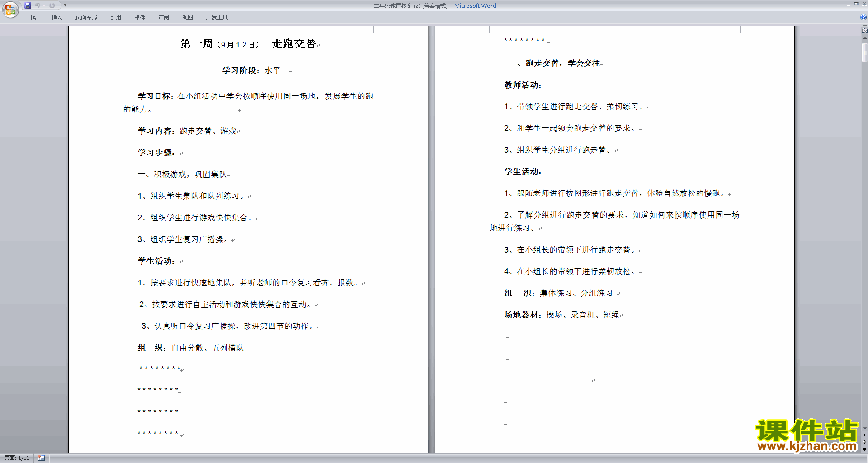The height and width of the screenshot is (463, 868).
Task: Click the vertical scrollbar up arrow
Action: tap(864, 38)
